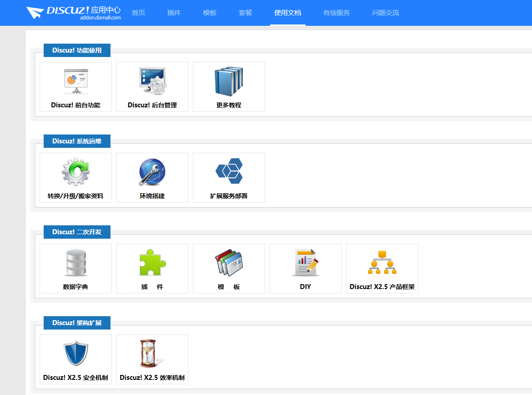This screenshot has height=395, width=532.
Task: Open the 插 件 link text
Action: click(x=152, y=287)
